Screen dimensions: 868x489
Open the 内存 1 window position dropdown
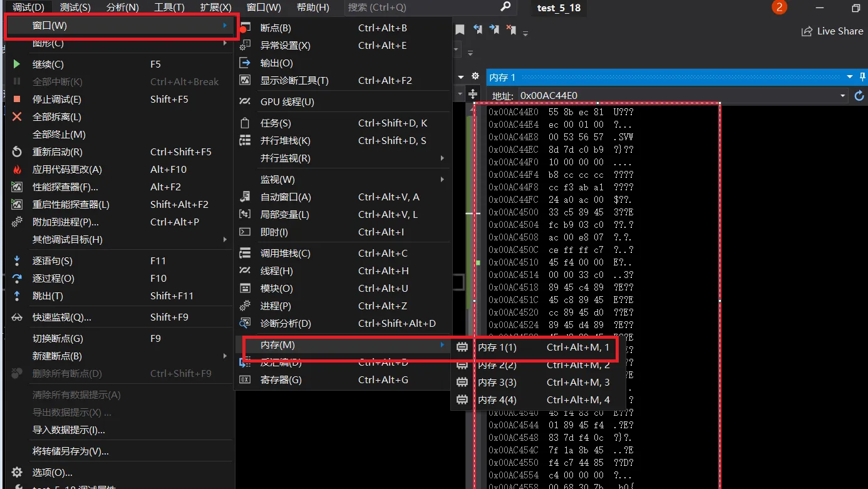coord(850,76)
